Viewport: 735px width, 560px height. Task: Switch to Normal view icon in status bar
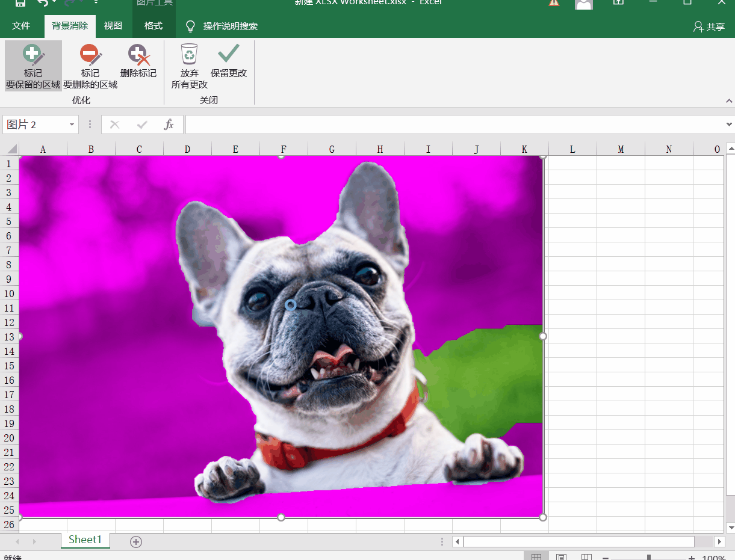tap(536, 557)
